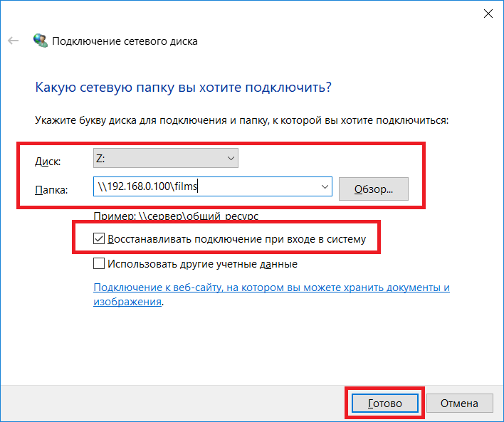
Task: Toggle Восстанавливать подключение при входе checkbox
Action: point(99,239)
